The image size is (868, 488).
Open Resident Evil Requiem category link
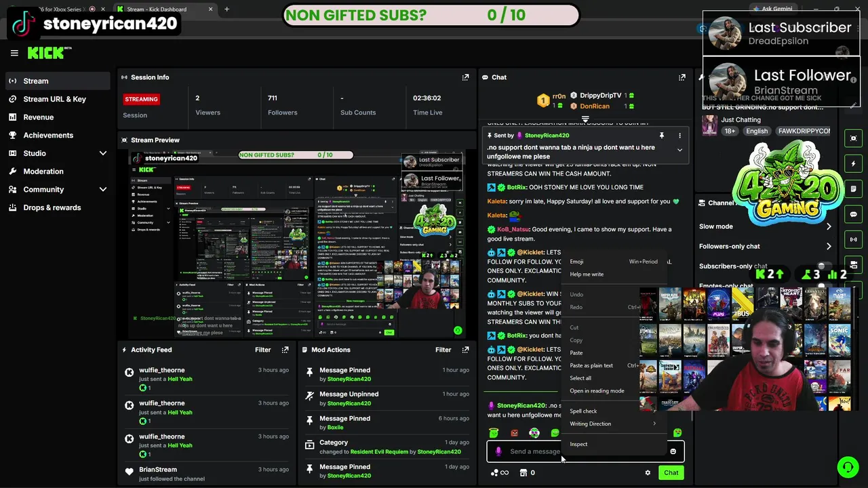click(x=379, y=452)
